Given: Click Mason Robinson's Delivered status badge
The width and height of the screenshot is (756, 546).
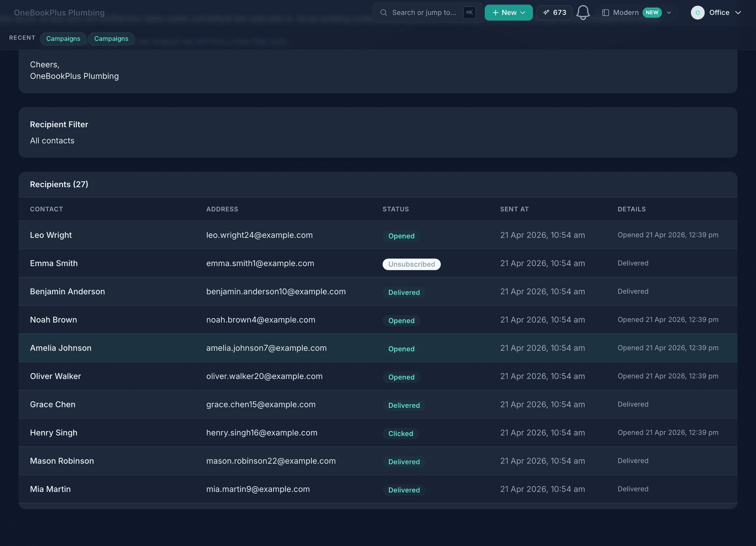Looking at the screenshot, I should 404,462.
